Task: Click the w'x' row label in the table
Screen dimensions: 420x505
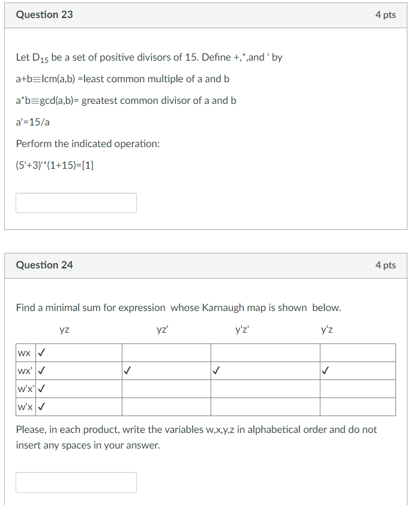Action: 24,389
